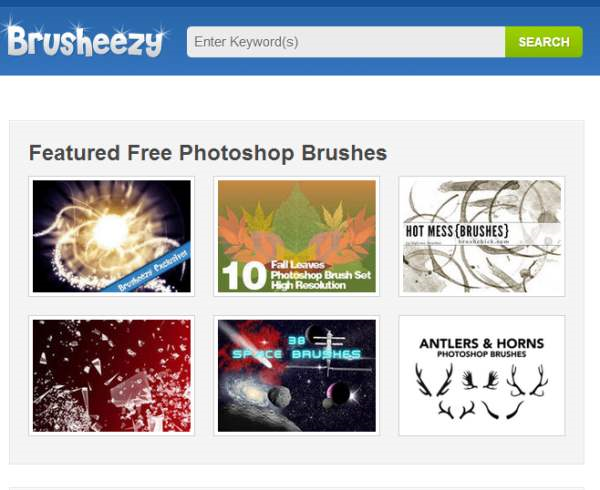Open the 10 Fall Leaves brush set
The width and height of the screenshot is (600, 490).
[297, 236]
